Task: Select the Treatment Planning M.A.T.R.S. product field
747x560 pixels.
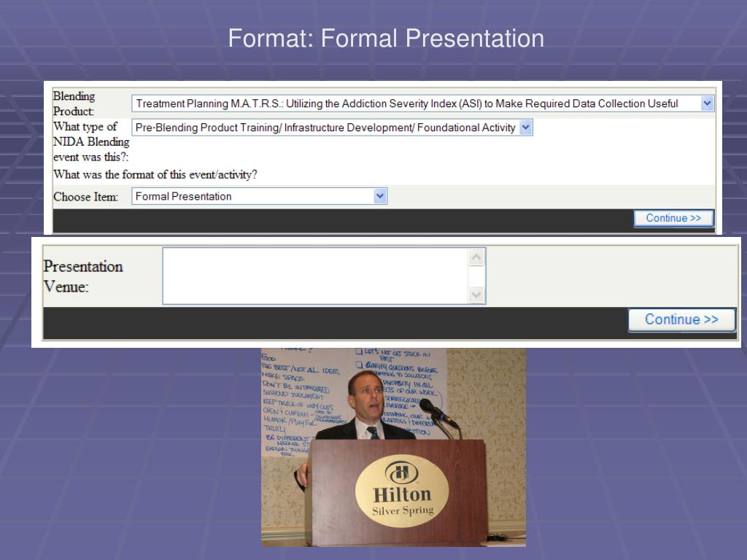Action: click(x=422, y=104)
